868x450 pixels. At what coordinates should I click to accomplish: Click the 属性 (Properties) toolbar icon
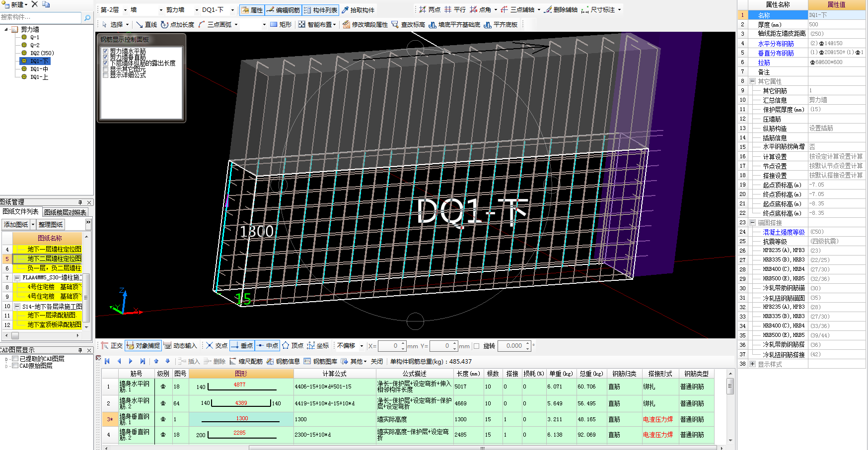pyautogui.click(x=252, y=10)
